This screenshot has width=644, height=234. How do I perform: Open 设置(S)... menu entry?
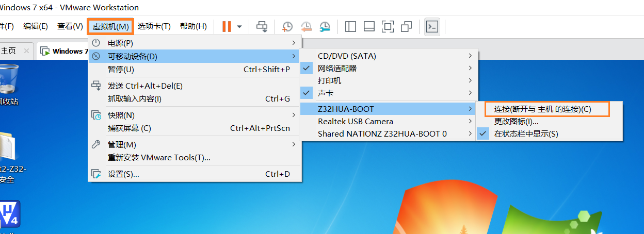[195, 174]
